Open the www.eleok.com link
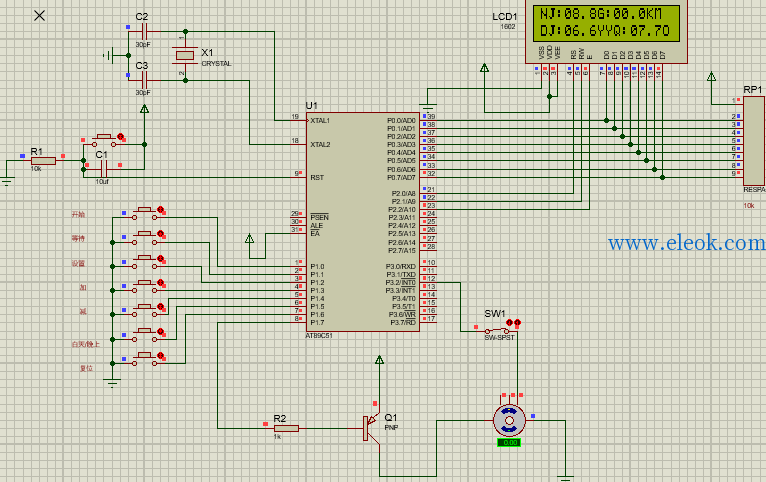Image resolution: width=766 pixels, height=482 pixels. point(686,243)
